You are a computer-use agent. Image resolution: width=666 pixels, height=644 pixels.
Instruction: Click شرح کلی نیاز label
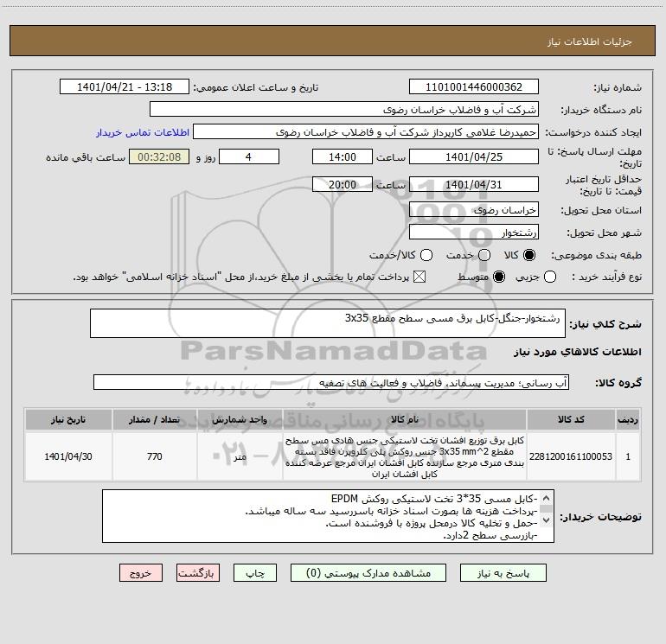coord(605,324)
